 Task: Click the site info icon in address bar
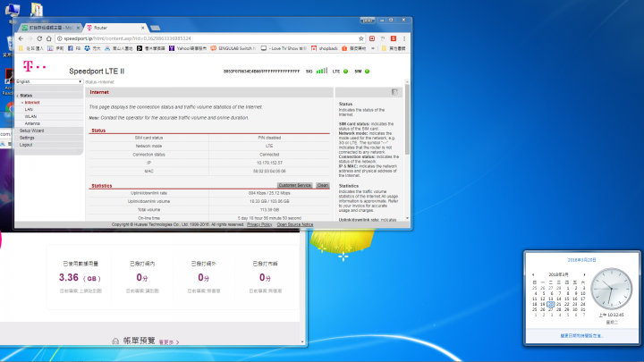60,38
